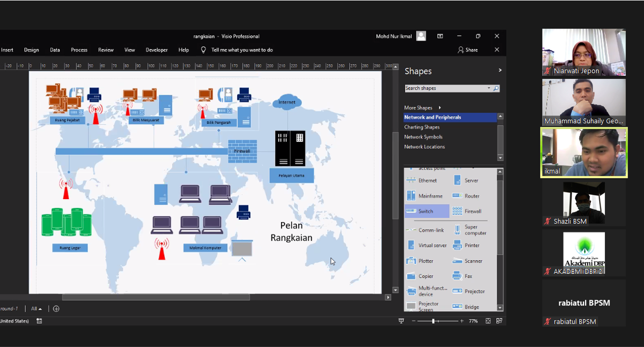Image resolution: width=644 pixels, height=347 pixels.
Task: Open the Network Symbols stencil
Action: tap(423, 137)
